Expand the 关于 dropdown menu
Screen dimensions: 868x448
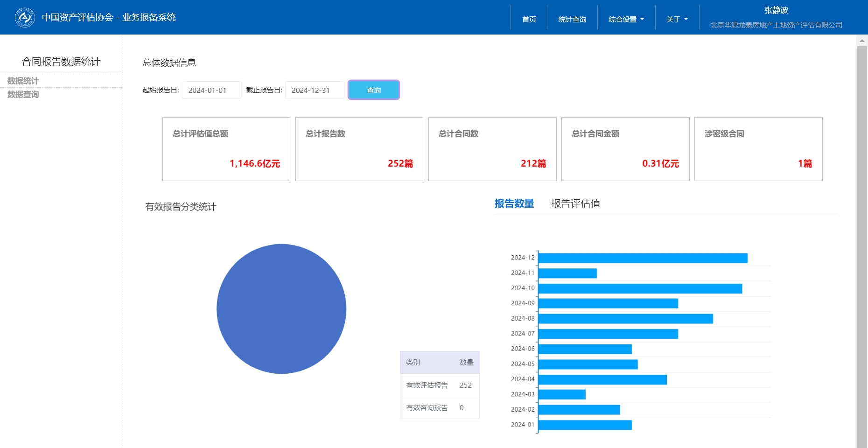coord(677,19)
